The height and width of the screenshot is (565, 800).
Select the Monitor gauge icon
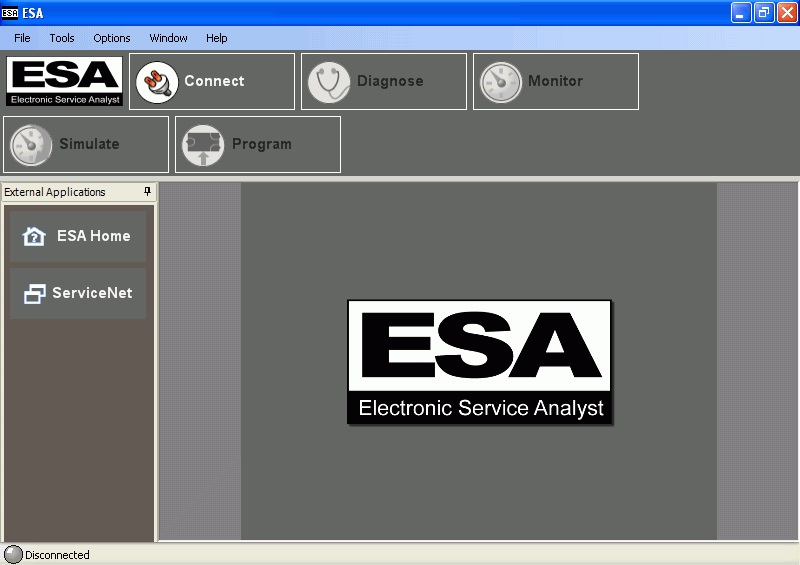501,82
